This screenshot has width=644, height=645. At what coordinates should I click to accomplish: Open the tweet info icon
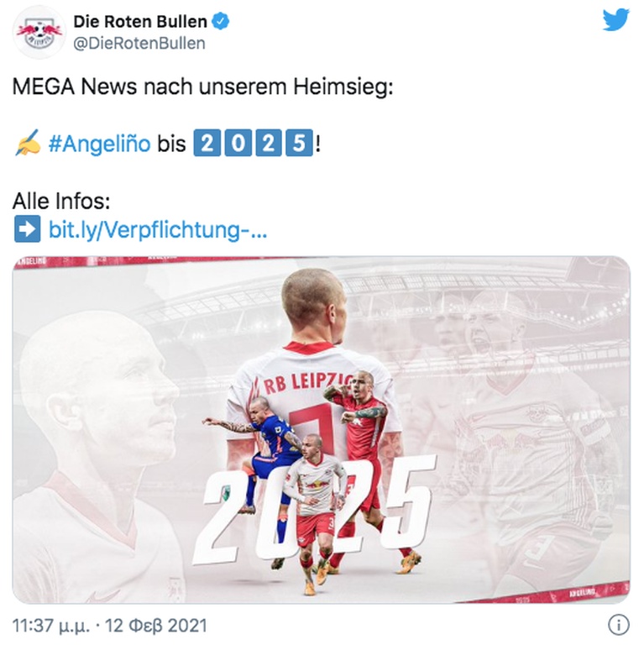click(619, 625)
